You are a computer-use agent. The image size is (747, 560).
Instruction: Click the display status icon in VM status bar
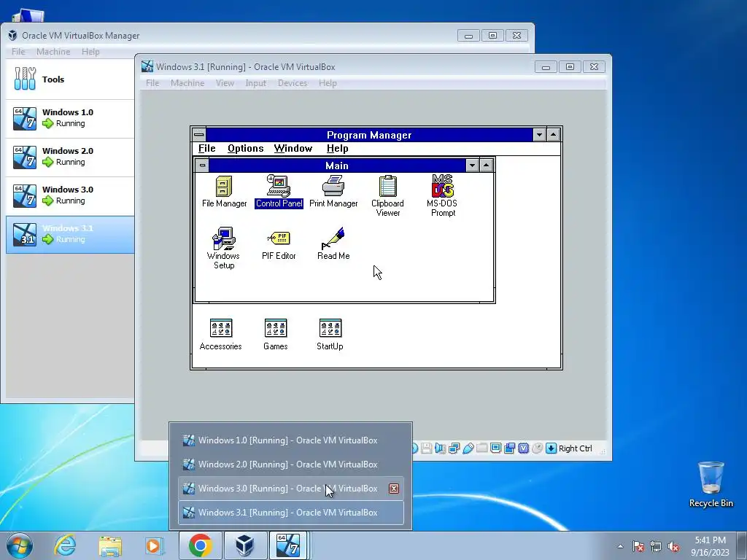tap(495, 448)
